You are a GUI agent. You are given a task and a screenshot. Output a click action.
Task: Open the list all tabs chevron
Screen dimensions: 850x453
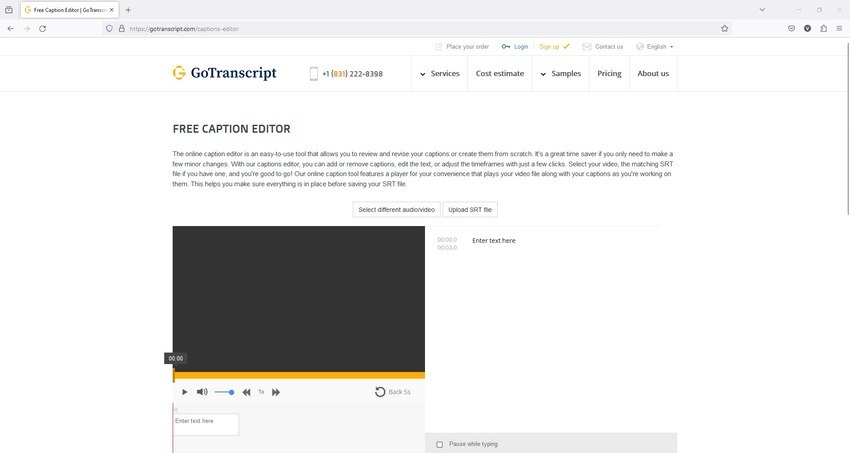tap(762, 10)
